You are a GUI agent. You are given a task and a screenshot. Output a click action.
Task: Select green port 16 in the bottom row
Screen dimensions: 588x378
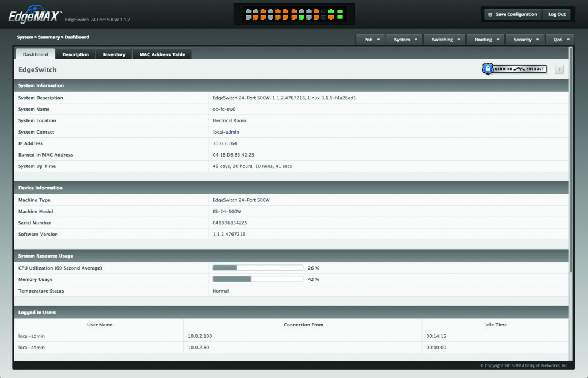tap(301, 17)
